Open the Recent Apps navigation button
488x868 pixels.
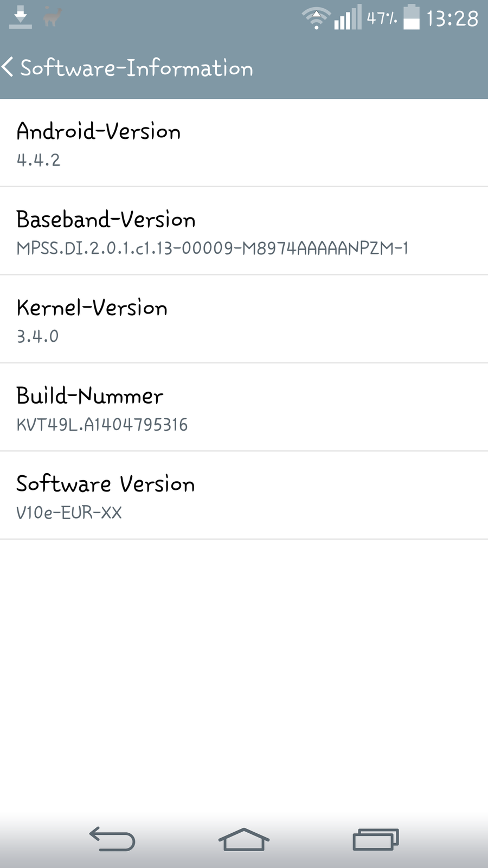coord(375,839)
